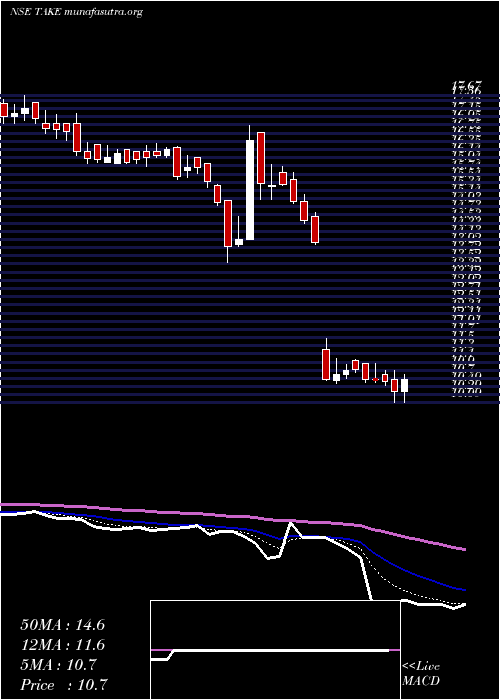Image resolution: width=500 pixels, height=700 pixels.
Task: Click the <<Live MACD label
Action: (x=421, y=674)
